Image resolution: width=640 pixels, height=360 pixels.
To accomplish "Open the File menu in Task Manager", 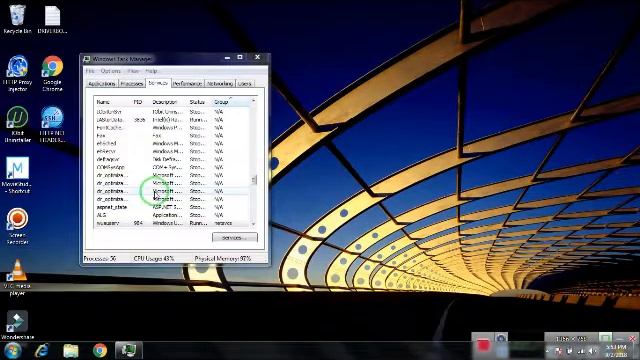I will tap(90, 71).
